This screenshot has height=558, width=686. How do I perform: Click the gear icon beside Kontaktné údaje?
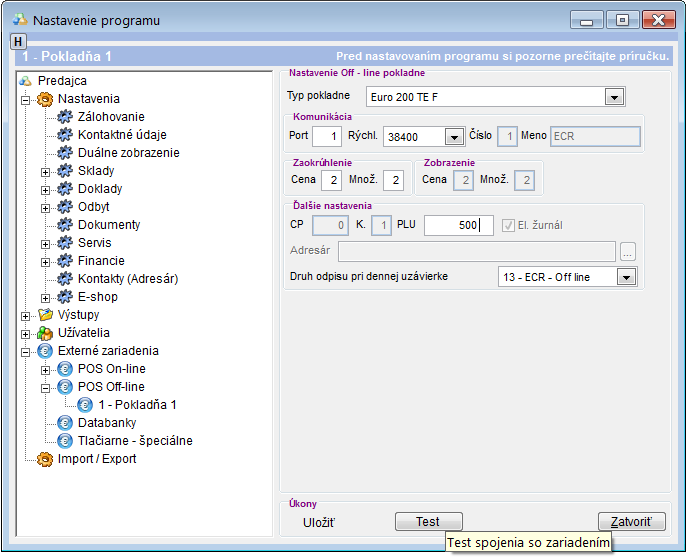tap(66, 135)
